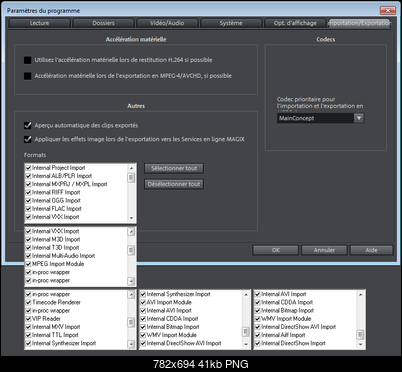Viewport: 402px width, 372px height.
Task: Switch to the Dossiers tab
Action: point(103,23)
